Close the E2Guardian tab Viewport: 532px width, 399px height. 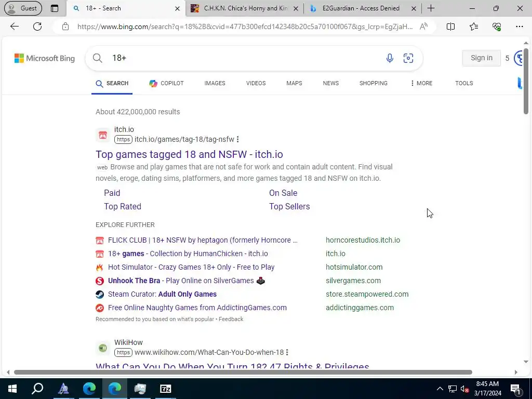414,9
